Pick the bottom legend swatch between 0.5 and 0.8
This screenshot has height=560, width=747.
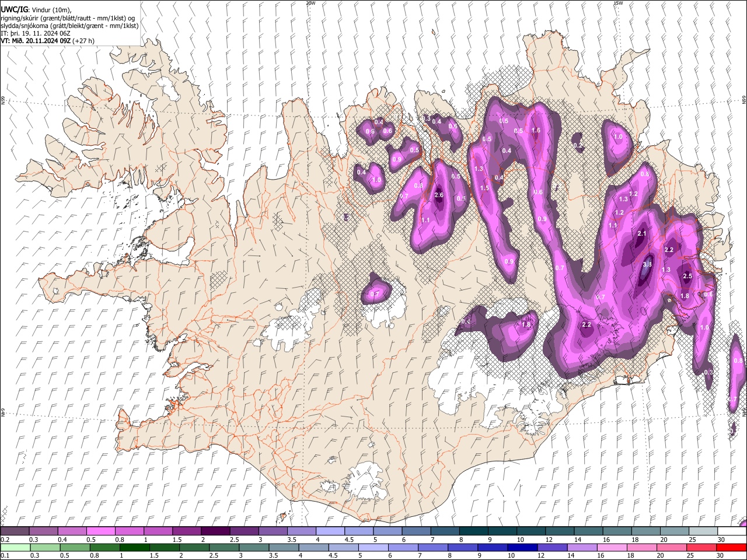pos(75,547)
